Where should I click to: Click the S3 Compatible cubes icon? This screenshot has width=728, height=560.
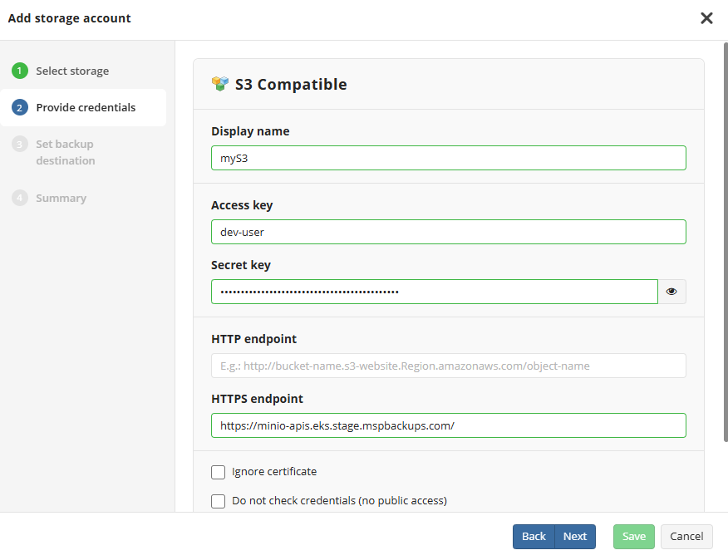[219, 84]
